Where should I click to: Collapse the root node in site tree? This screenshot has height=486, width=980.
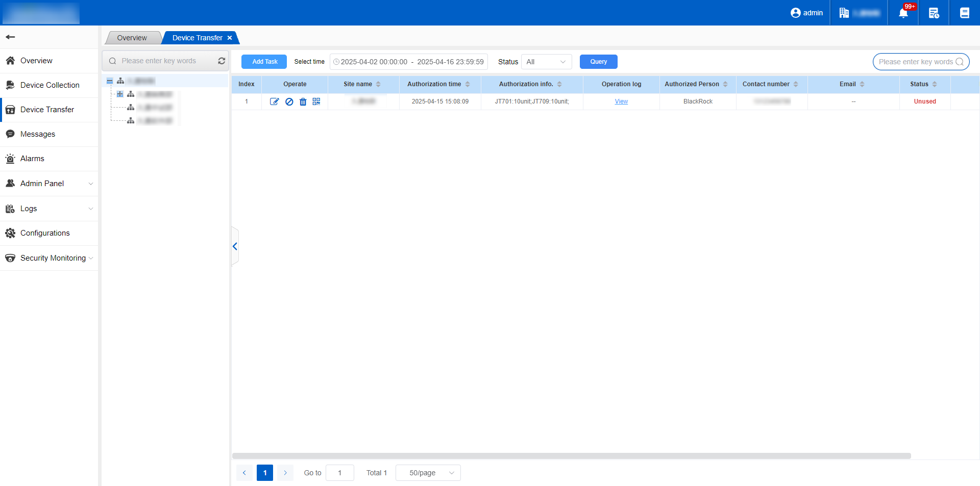(x=110, y=81)
